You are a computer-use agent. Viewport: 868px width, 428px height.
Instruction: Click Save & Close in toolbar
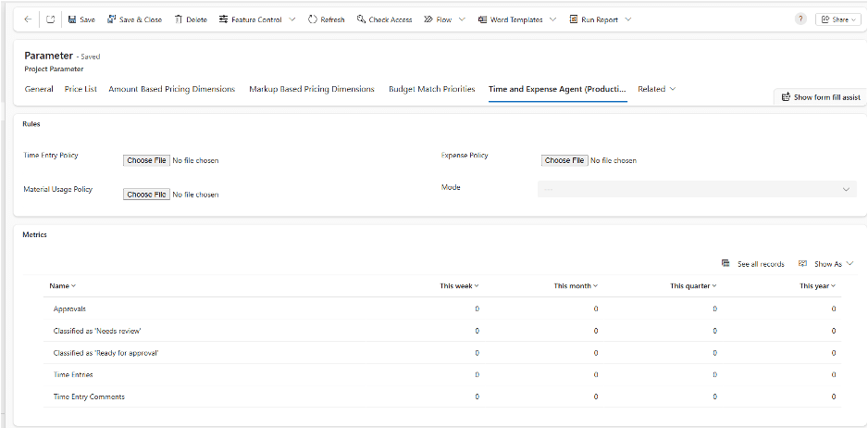[x=135, y=19]
